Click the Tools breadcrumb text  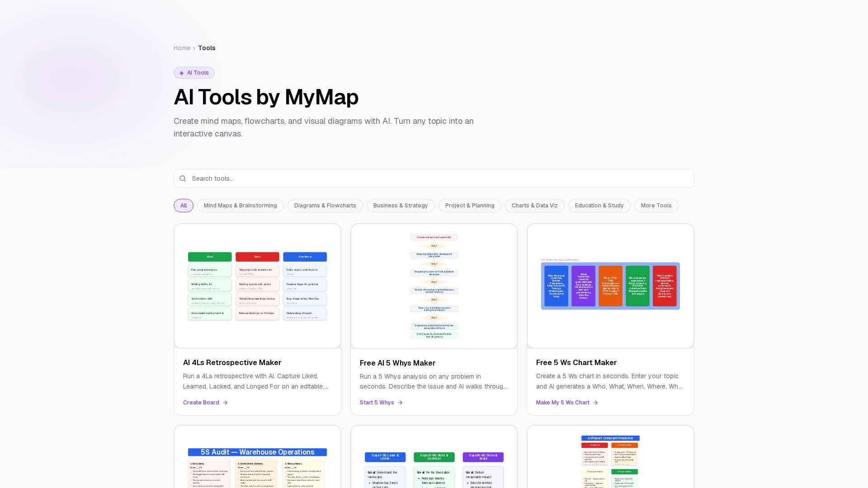pyautogui.click(x=207, y=48)
